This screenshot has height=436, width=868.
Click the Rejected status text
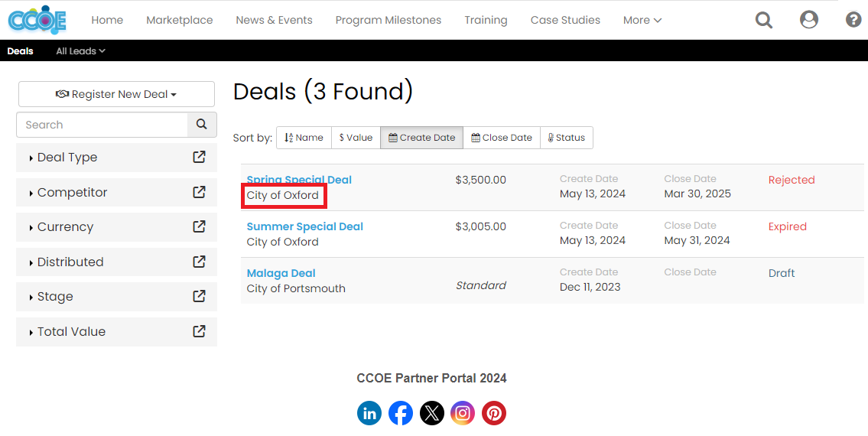point(791,180)
